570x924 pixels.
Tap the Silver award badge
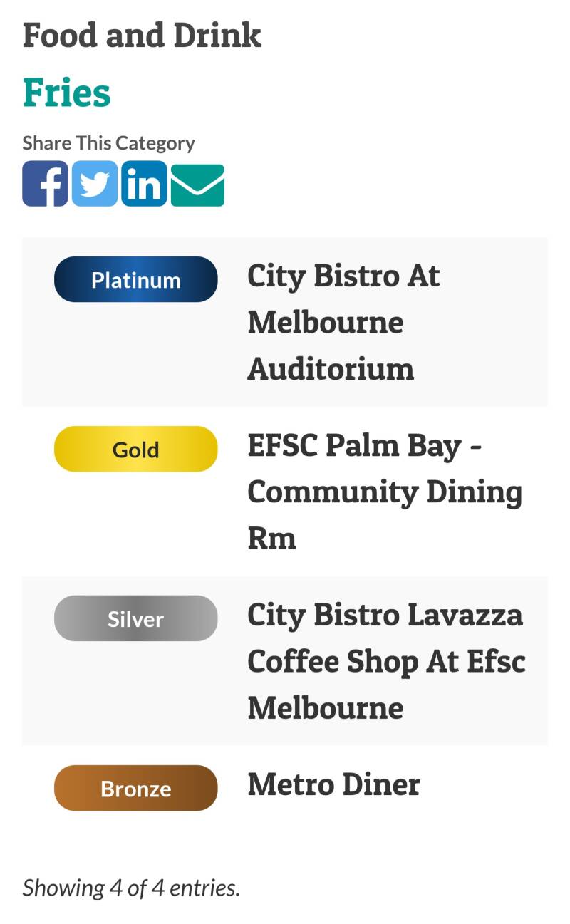(135, 618)
